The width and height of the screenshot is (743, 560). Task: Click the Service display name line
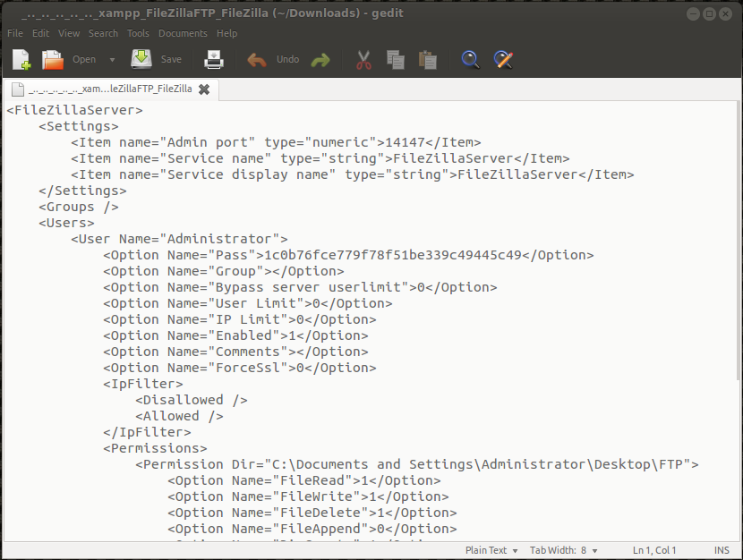tap(353, 174)
